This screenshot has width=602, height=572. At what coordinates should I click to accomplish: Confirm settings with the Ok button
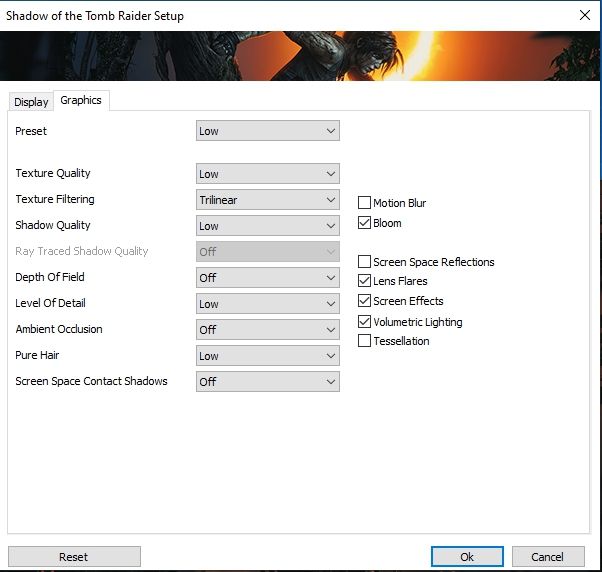click(x=467, y=557)
